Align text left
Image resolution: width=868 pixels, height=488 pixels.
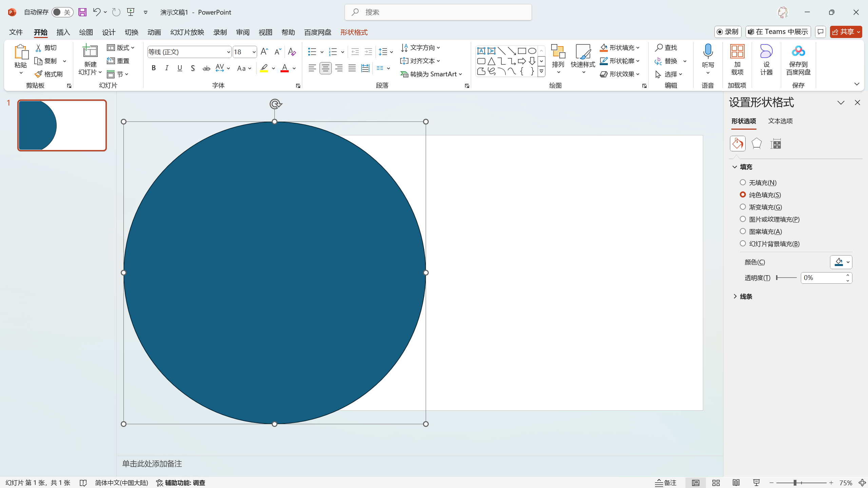point(312,68)
